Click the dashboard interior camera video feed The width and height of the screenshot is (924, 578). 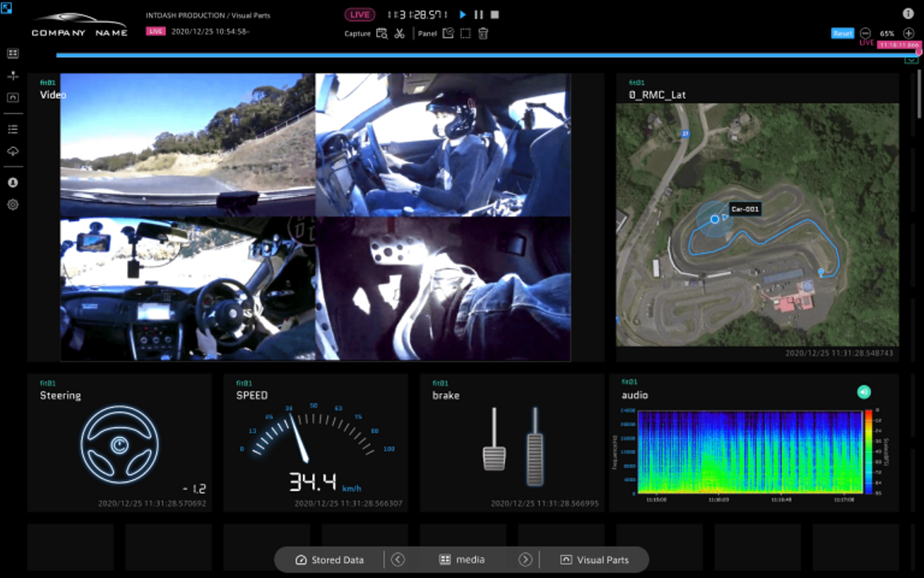point(187,289)
